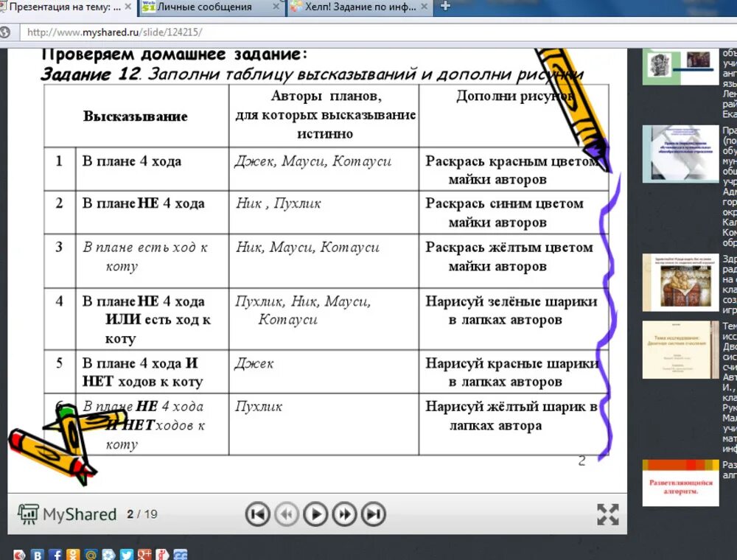Share the slide on Facebook
Viewport: 737px width, 560px height.
click(55, 555)
